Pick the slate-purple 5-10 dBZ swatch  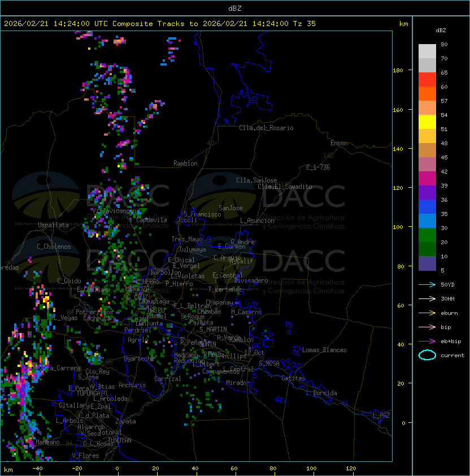pyautogui.click(x=427, y=263)
